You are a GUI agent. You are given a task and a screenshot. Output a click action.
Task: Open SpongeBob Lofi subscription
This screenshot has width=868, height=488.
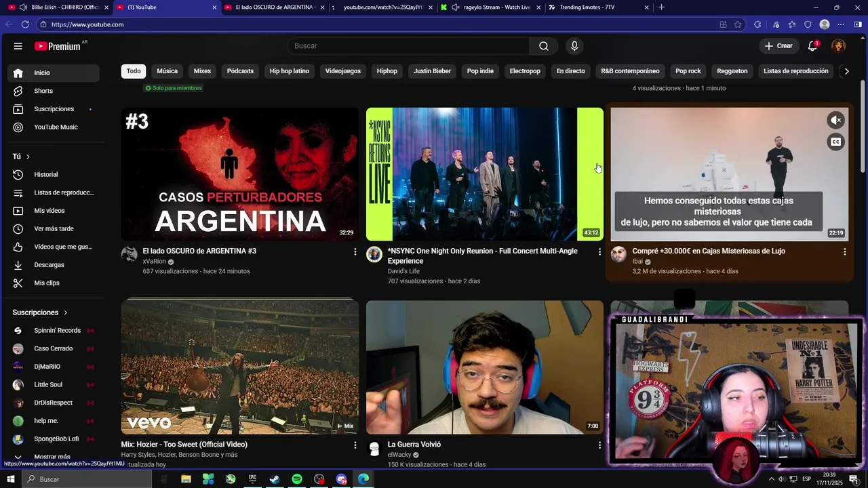pos(54,439)
